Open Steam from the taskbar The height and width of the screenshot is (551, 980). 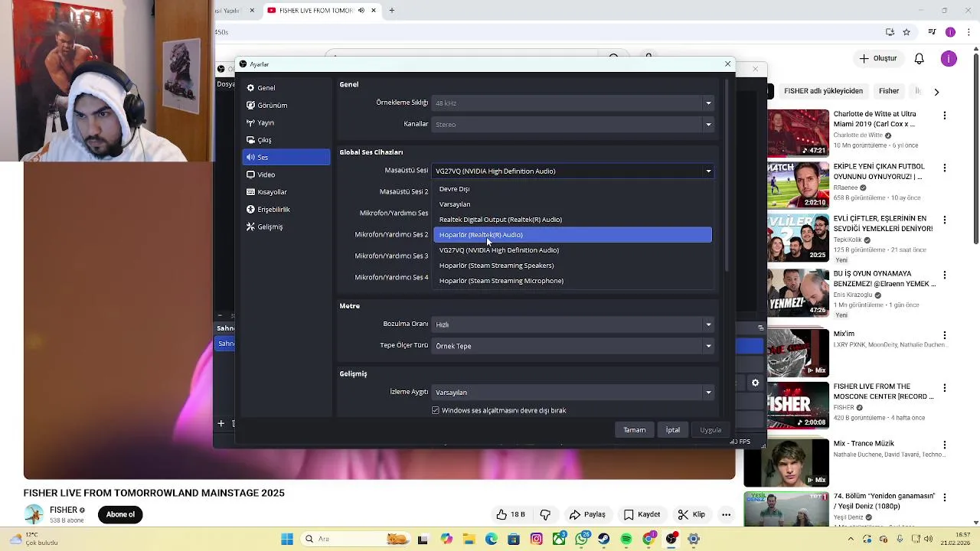pos(604,540)
